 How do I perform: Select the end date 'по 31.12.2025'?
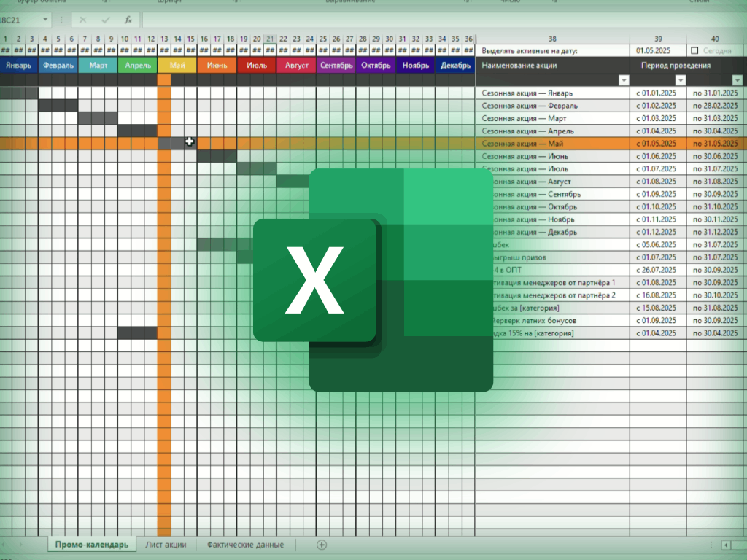tap(715, 232)
